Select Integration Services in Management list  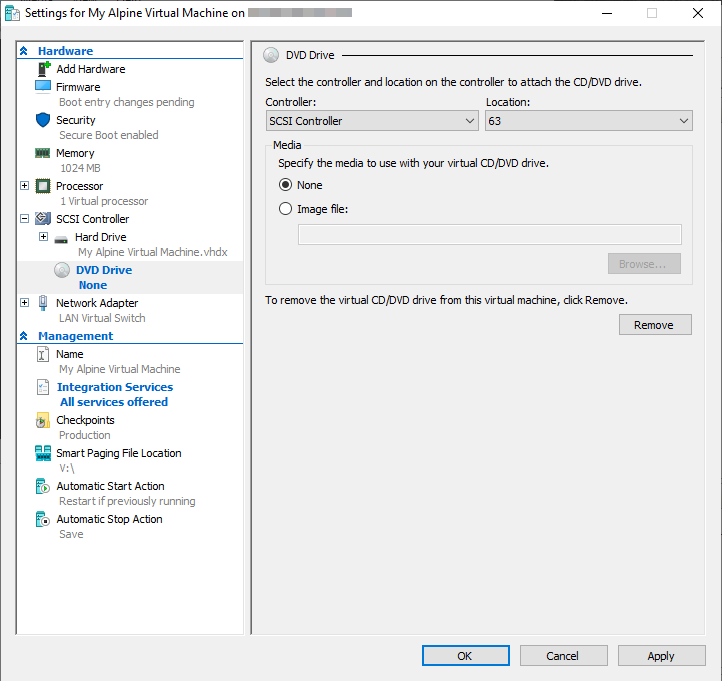click(114, 387)
